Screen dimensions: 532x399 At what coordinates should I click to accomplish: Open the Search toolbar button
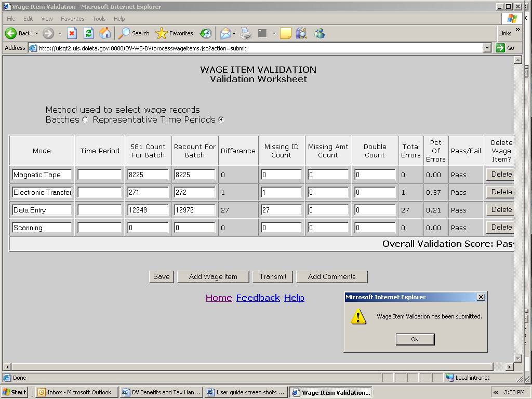click(x=134, y=33)
